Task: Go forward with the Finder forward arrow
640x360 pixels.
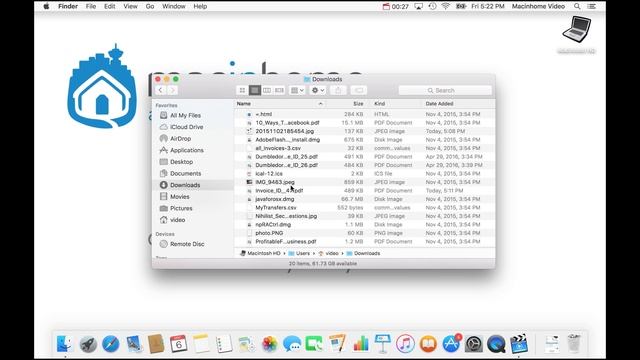Action: click(x=172, y=90)
